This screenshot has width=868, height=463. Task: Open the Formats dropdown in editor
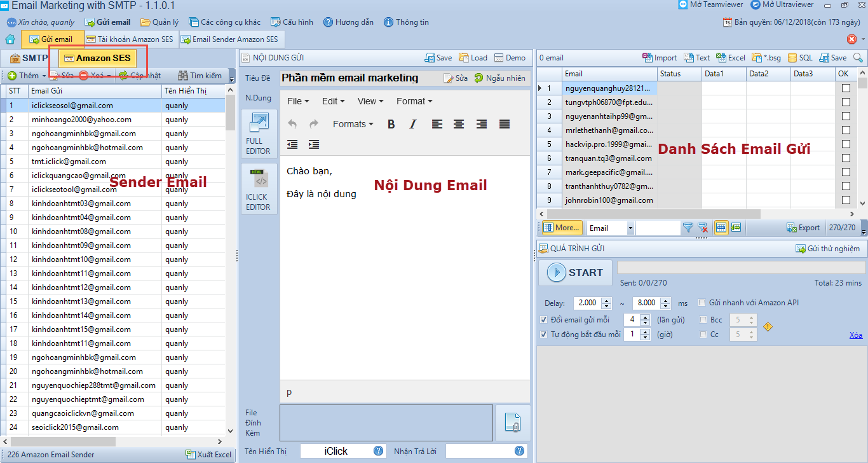point(353,124)
